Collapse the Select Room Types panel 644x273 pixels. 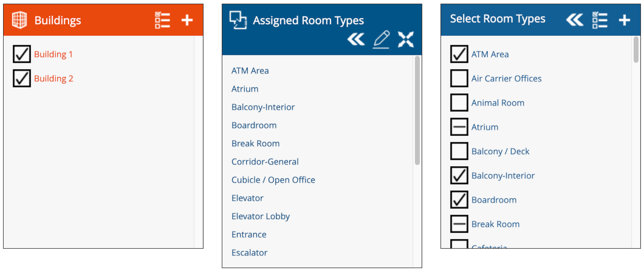(574, 20)
